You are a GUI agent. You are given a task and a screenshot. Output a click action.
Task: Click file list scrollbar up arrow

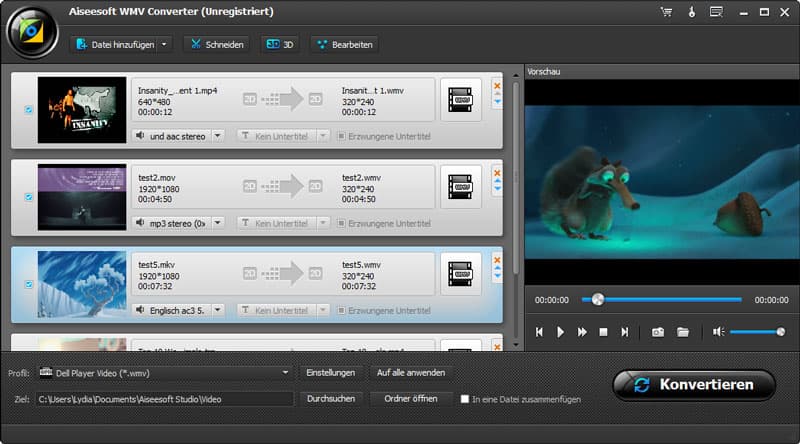(x=515, y=76)
